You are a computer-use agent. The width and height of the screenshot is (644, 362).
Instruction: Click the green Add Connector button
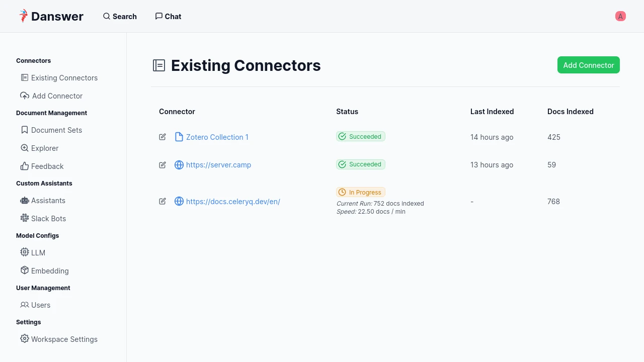(x=589, y=65)
